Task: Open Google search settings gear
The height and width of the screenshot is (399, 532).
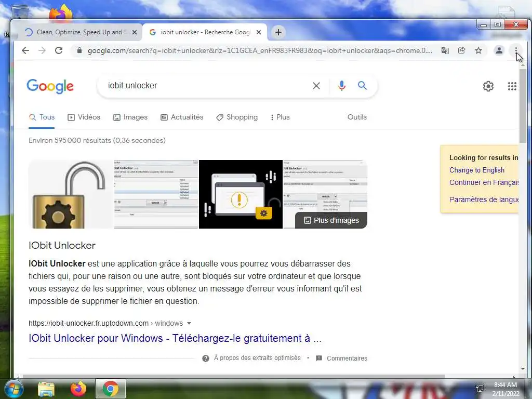Action: pos(488,86)
